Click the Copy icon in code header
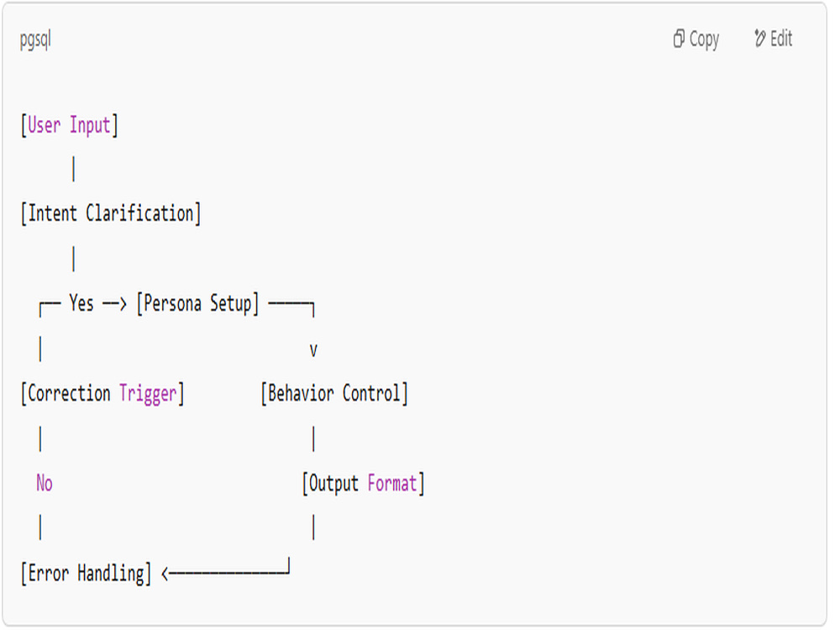 point(679,39)
